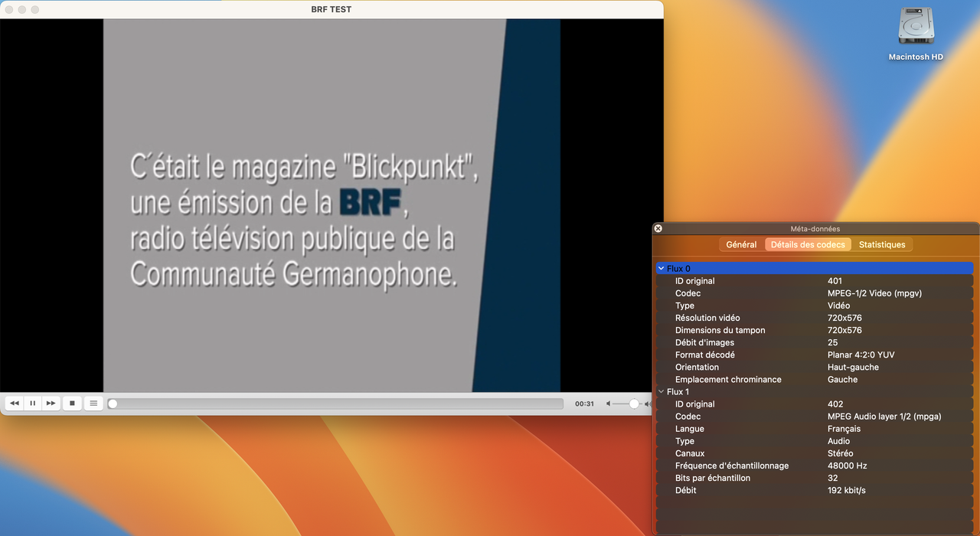Select the Flux 0 row
This screenshot has height=536, width=980.
point(815,269)
